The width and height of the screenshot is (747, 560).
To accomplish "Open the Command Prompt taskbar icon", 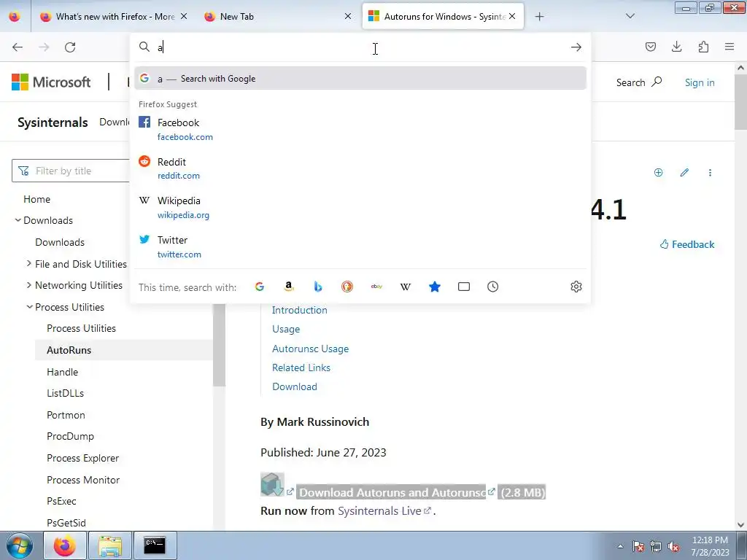I will (155, 545).
